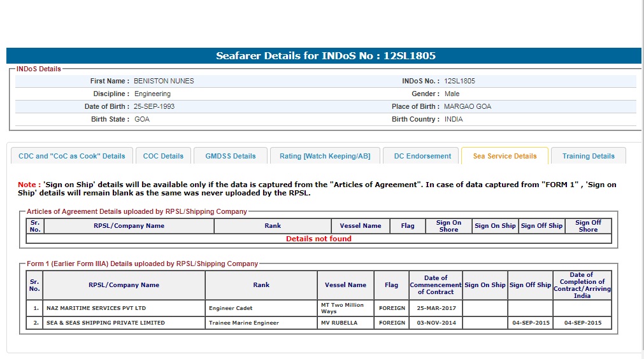Click the Date of Birth value 25-SEP-1993
Screen dimensions: 644x359
[x=154, y=106]
